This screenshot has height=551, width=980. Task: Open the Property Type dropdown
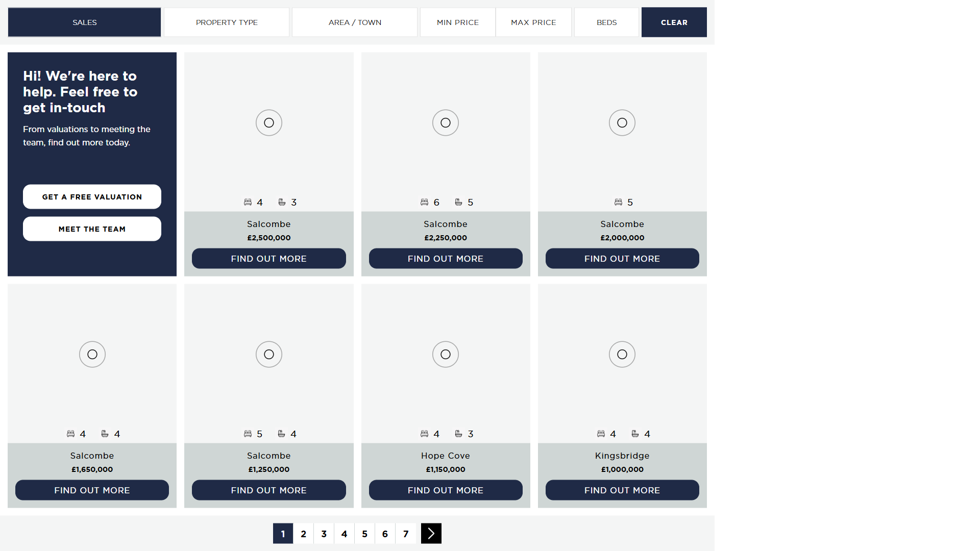click(227, 22)
